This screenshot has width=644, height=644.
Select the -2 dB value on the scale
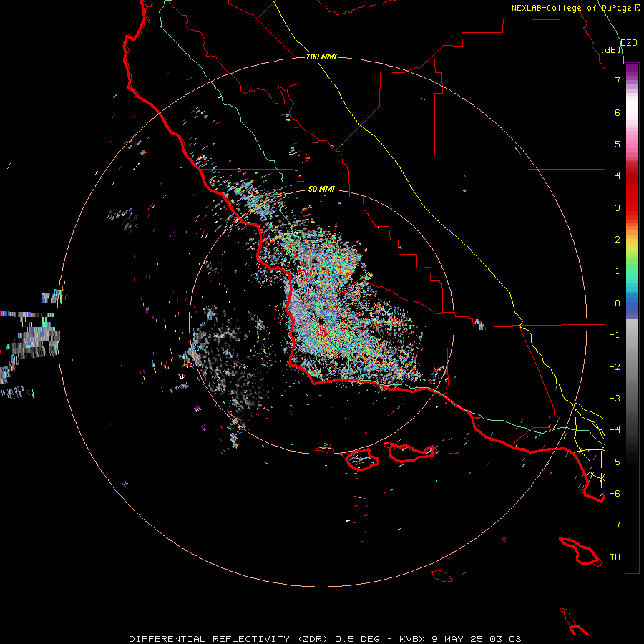tap(615, 367)
